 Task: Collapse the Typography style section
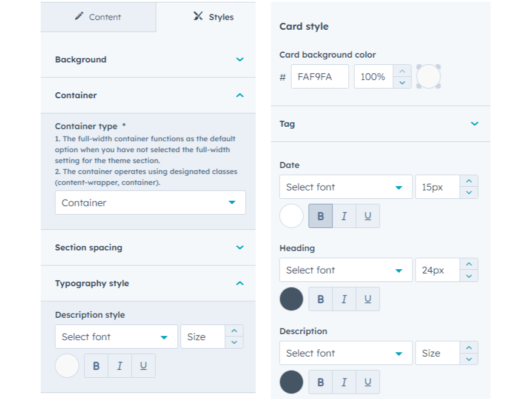tap(240, 283)
